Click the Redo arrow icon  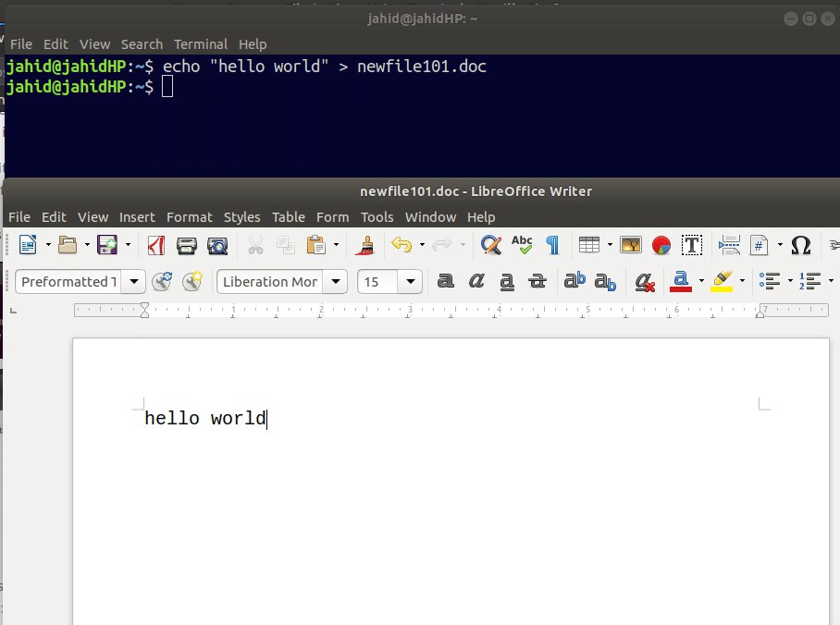click(441, 245)
